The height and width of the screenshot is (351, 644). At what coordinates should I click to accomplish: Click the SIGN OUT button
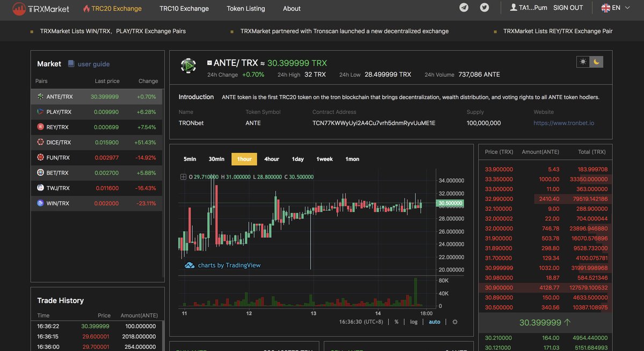click(x=568, y=8)
